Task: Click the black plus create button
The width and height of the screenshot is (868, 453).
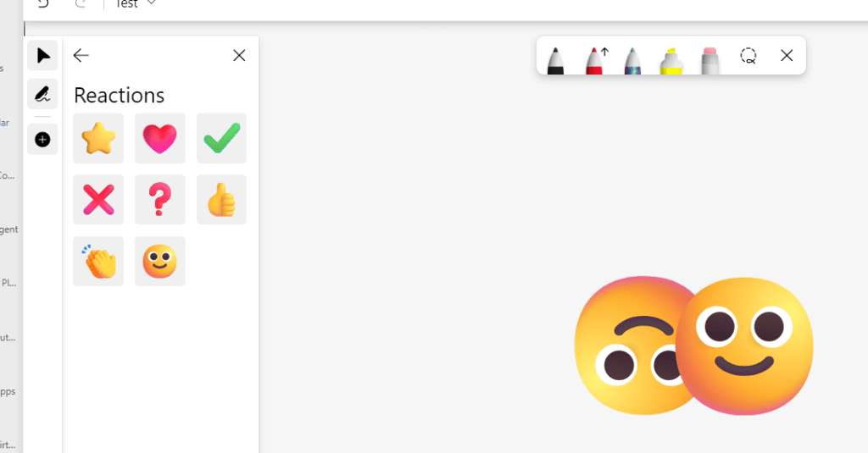Action: click(x=42, y=140)
